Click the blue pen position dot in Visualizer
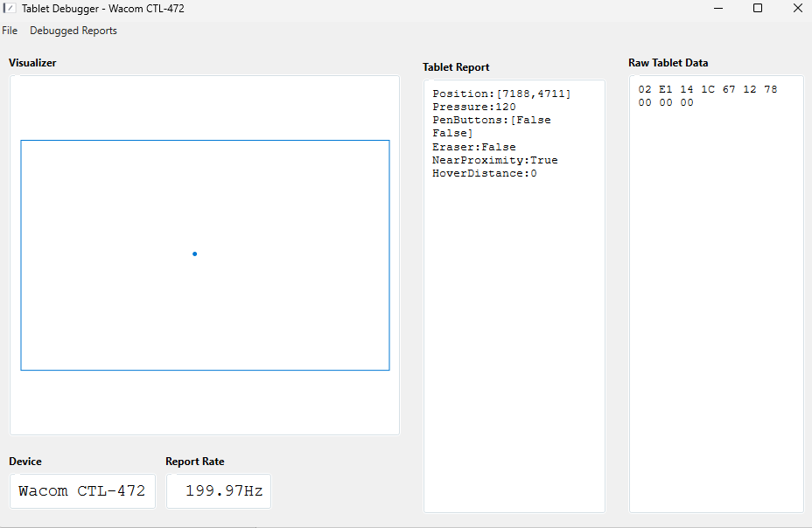812x528 pixels. [195, 254]
